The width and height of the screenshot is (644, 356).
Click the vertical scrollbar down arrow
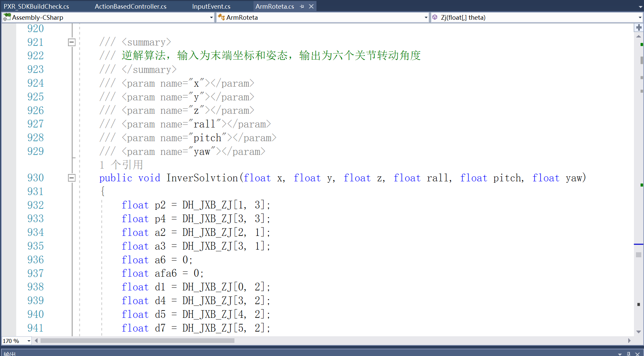click(639, 332)
